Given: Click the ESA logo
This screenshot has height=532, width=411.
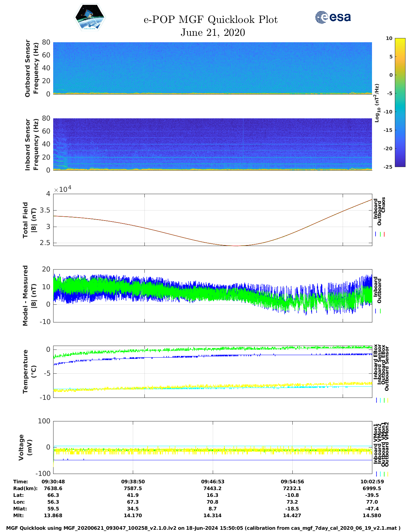Looking at the screenshot, I should [x=333, y=17].
